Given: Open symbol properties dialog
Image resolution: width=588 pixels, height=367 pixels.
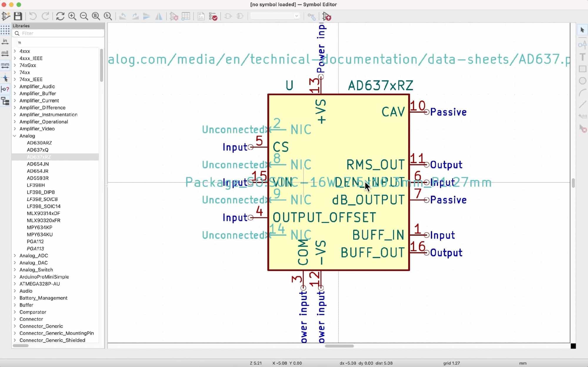Looking at the screenshot, I should 174,16.
